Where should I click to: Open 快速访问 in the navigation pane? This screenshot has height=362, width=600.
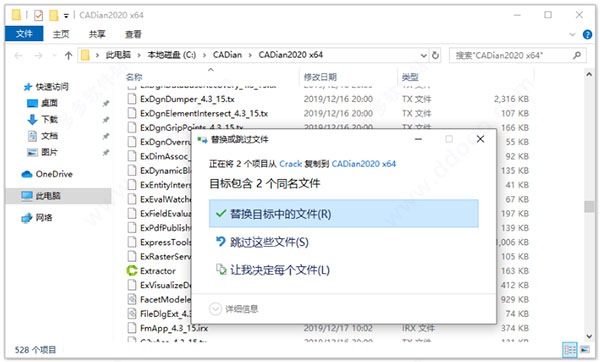tap(52, 87)
